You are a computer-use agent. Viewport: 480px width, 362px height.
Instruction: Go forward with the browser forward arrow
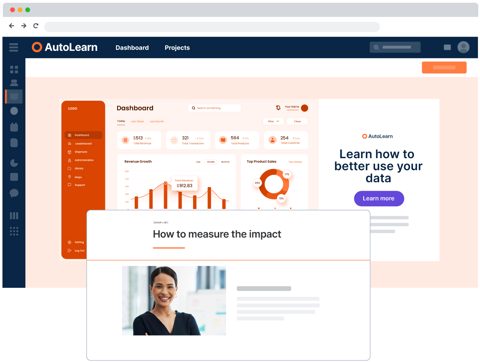(24, 26)
